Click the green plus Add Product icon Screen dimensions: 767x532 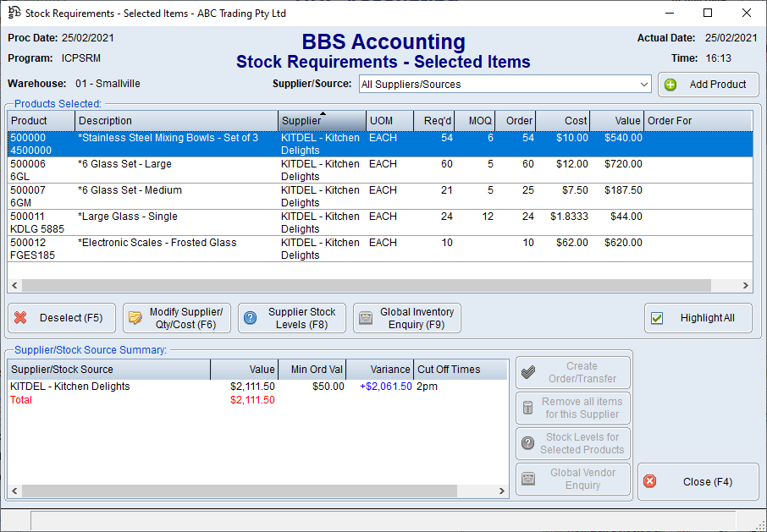(671, 85)
